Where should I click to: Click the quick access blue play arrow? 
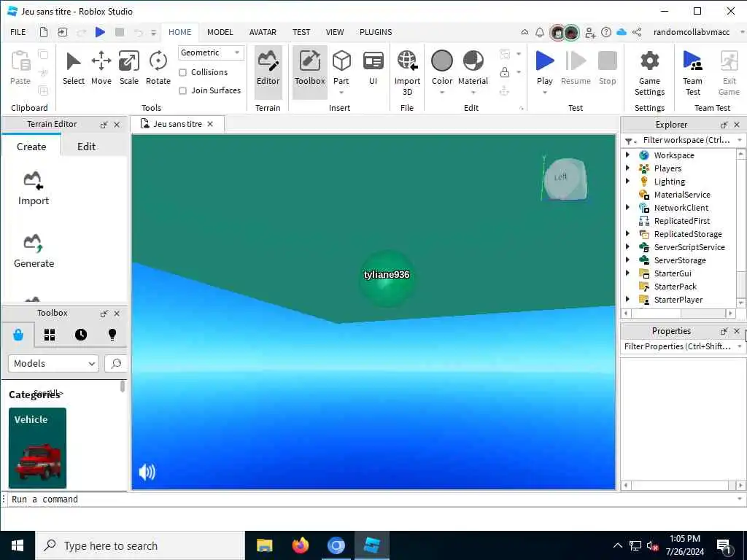[x=100, y=32]
